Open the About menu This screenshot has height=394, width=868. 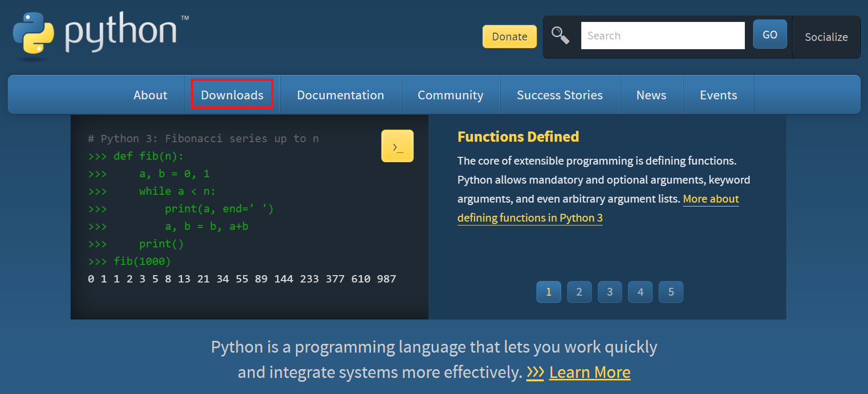(x=150, y=94)
